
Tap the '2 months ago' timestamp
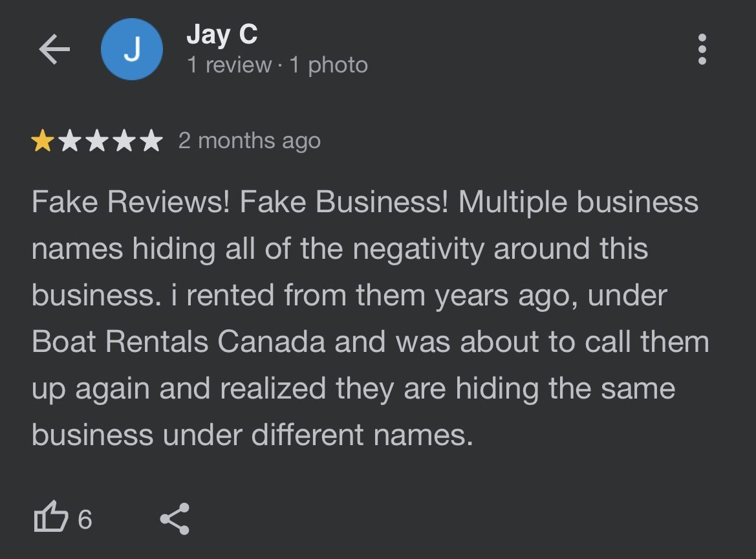(249, 141)
